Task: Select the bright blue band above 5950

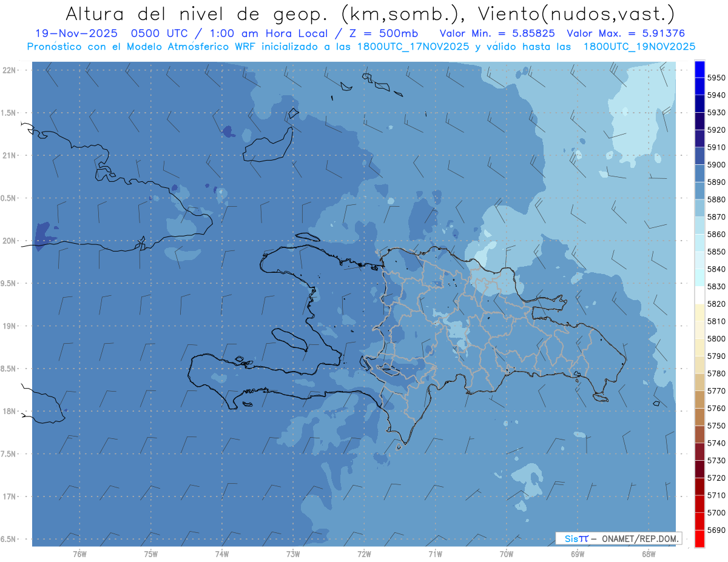Action: [x=699, y=69]
